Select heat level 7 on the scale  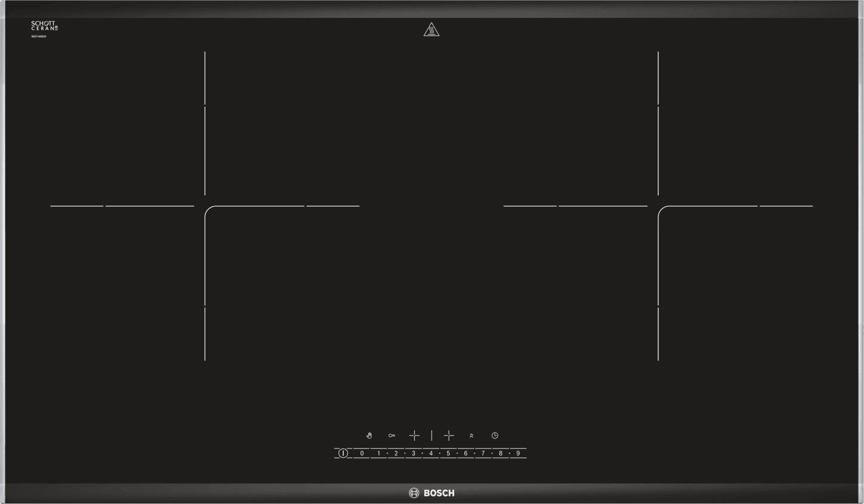[483, 453]
